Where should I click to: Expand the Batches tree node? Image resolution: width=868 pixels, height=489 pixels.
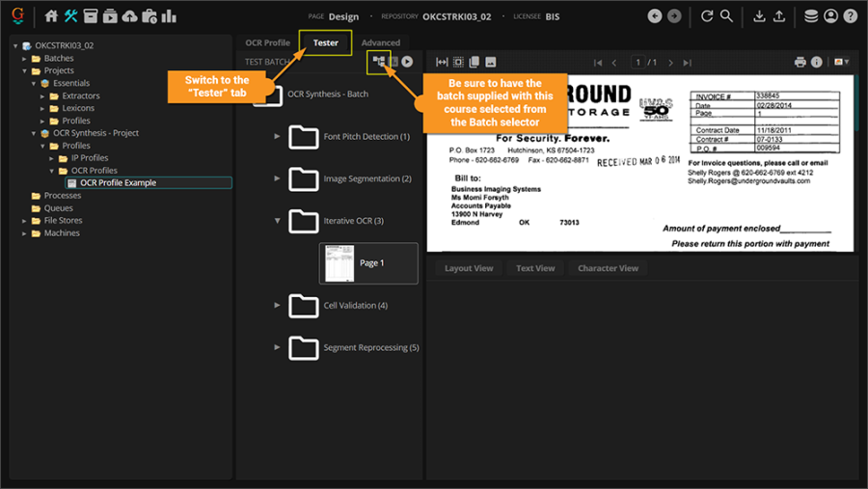[24, 58]
